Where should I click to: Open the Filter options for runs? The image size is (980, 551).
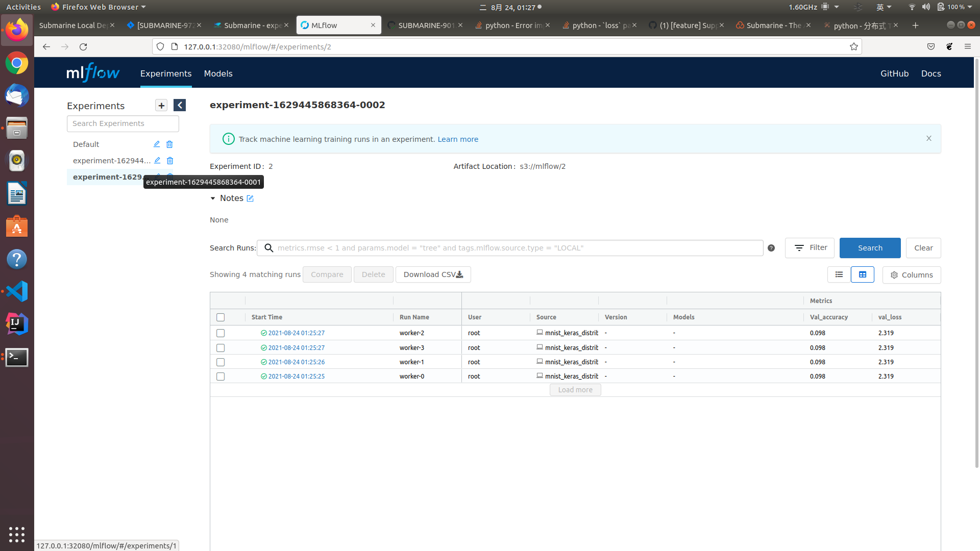click(x=810, y=248)
